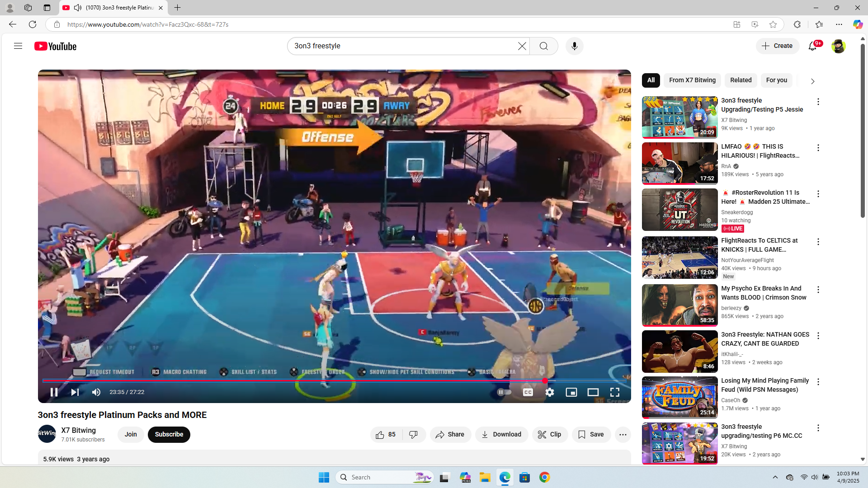
Task: Open options for CELTICS at KNICKS video
Action: pos(818,242)
